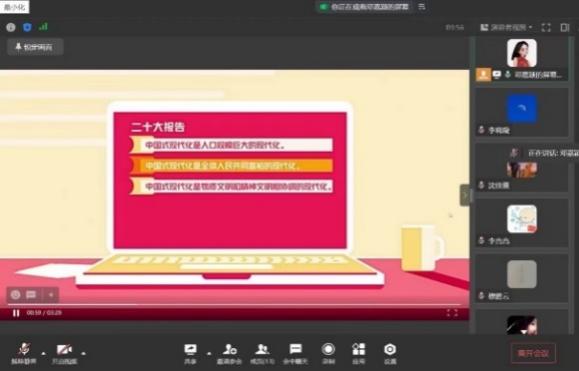
Task: Click the video progress bar
Action: click(x=234, y=305)
